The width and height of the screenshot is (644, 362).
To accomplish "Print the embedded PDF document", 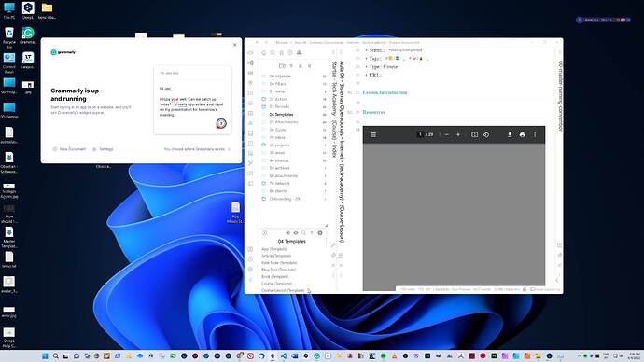I will (x=522, y=134).
